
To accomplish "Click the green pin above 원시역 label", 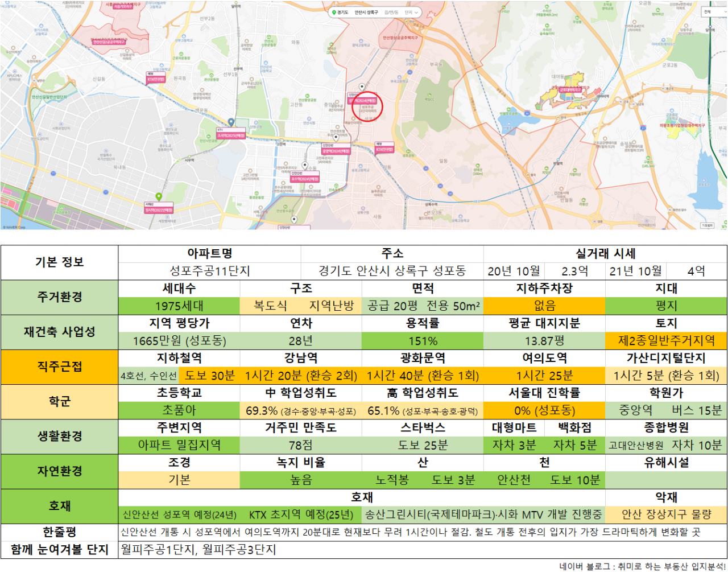I will [159, 197].
